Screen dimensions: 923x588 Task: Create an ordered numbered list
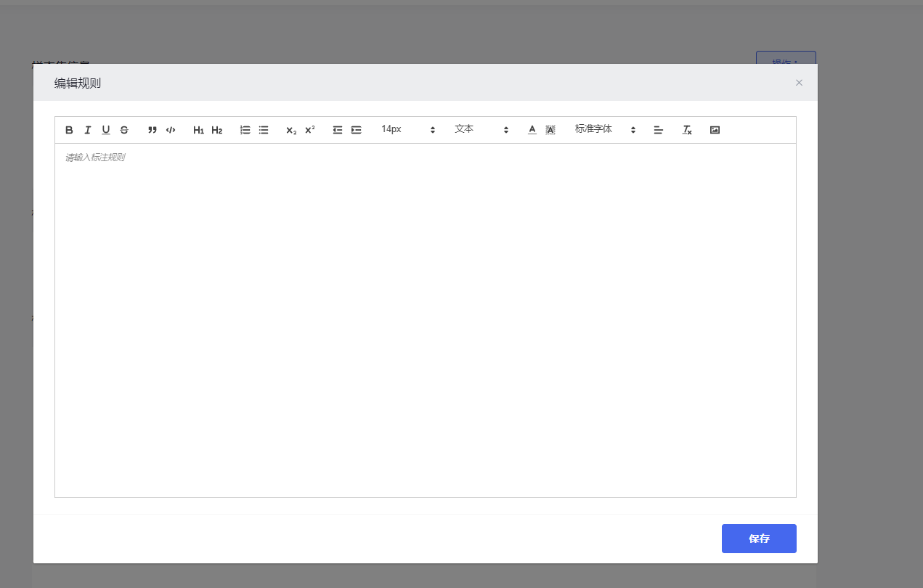click(x=245, y=130)
